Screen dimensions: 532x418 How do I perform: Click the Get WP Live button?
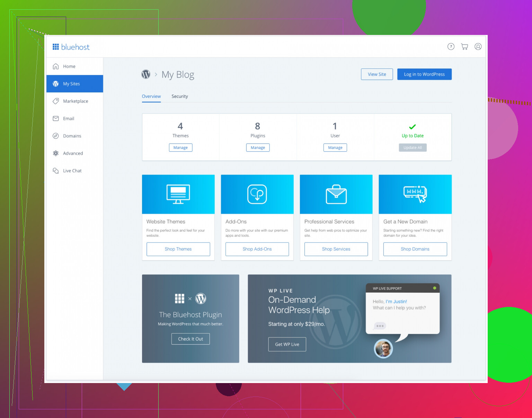(x=287, y=344)
